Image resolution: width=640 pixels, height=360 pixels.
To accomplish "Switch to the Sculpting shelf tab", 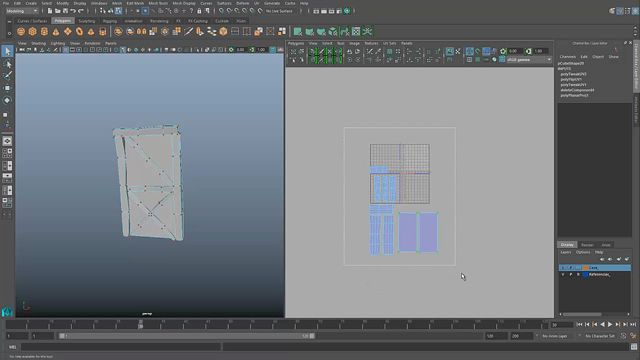I will pyautogui.click(x=87, y=21).
